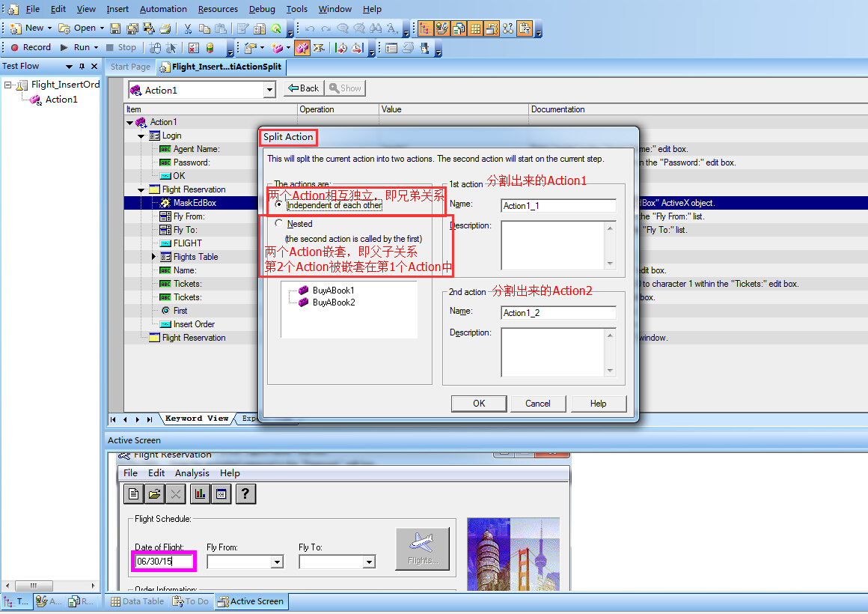
Task: Click the 2nd action Name field Action1_2
Action: pos(558,312)
